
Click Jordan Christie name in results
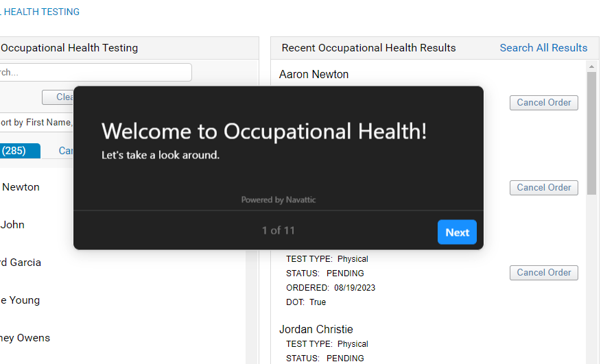coord(316,330)
